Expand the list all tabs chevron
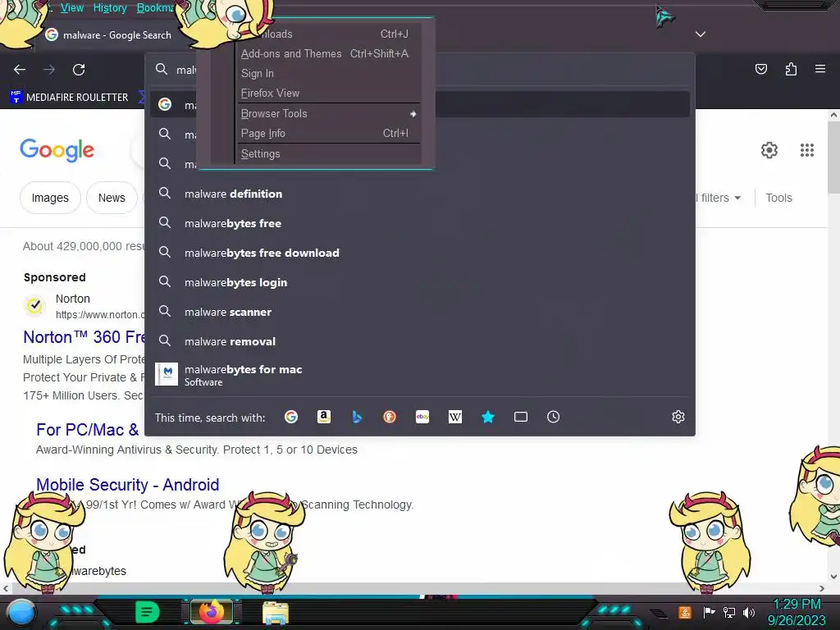 701,34
